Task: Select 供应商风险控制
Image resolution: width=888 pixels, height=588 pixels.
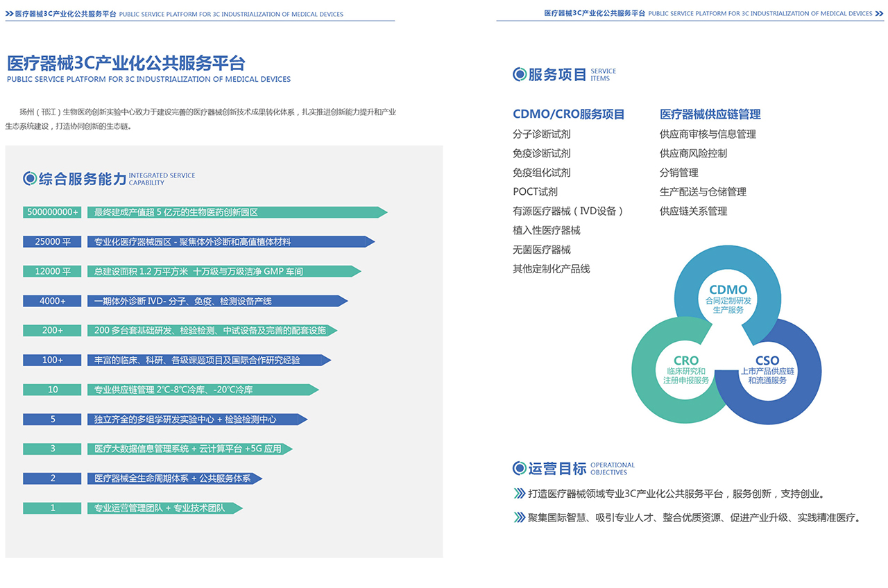Action: click(x=694, y=153)
